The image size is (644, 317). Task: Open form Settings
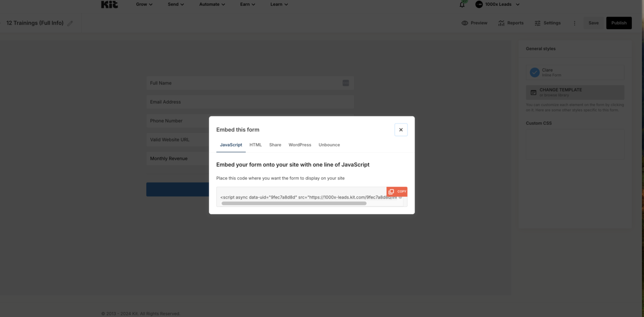click(547, 23)
